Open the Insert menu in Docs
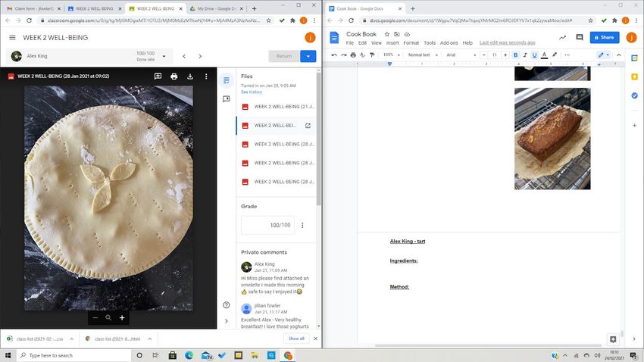This screenshot has height=362, width=644. click(x=392, y=42)
